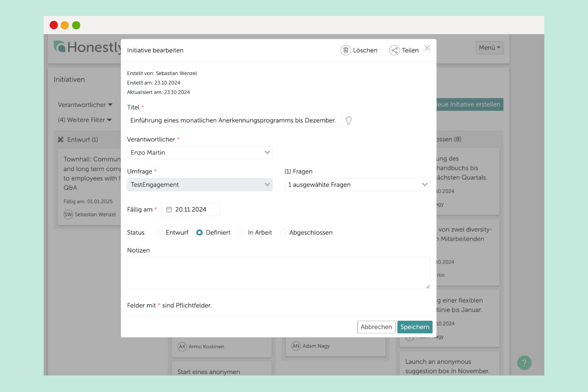Screen dimensions: 588x392
Task: Open the Menü dropdown in the header
Action: (x=489, y=47)
